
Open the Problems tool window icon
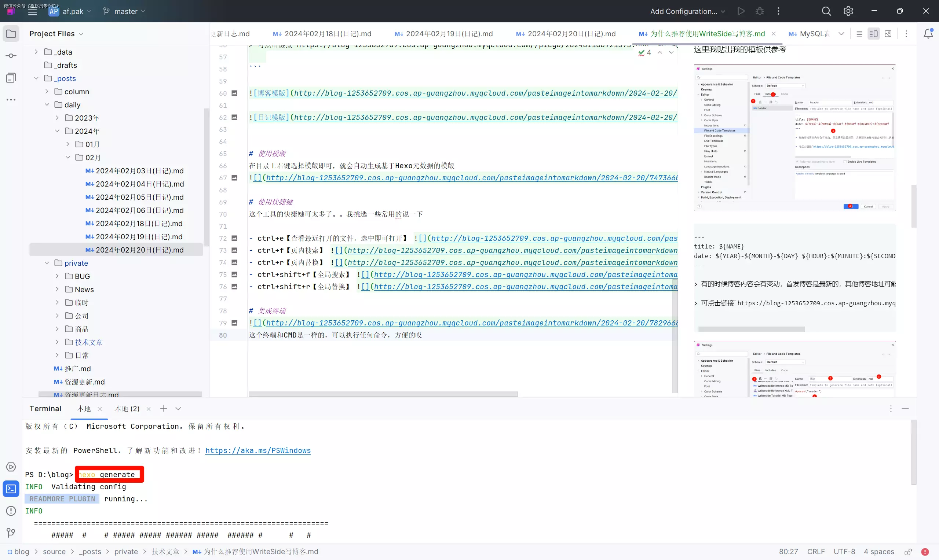point(11,511)
